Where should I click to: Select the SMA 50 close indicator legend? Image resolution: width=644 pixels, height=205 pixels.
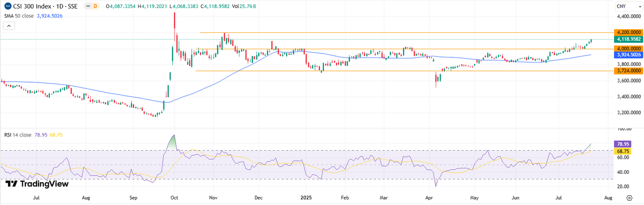pyautogui.click(x=20, y=16)
